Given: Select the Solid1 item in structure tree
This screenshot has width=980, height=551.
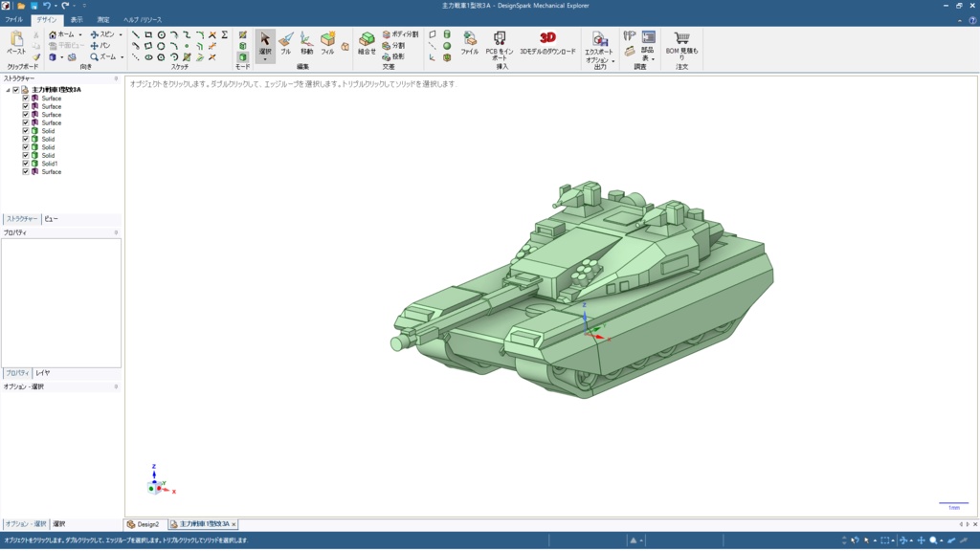Looking at the screenshot, I should point(50,164).
